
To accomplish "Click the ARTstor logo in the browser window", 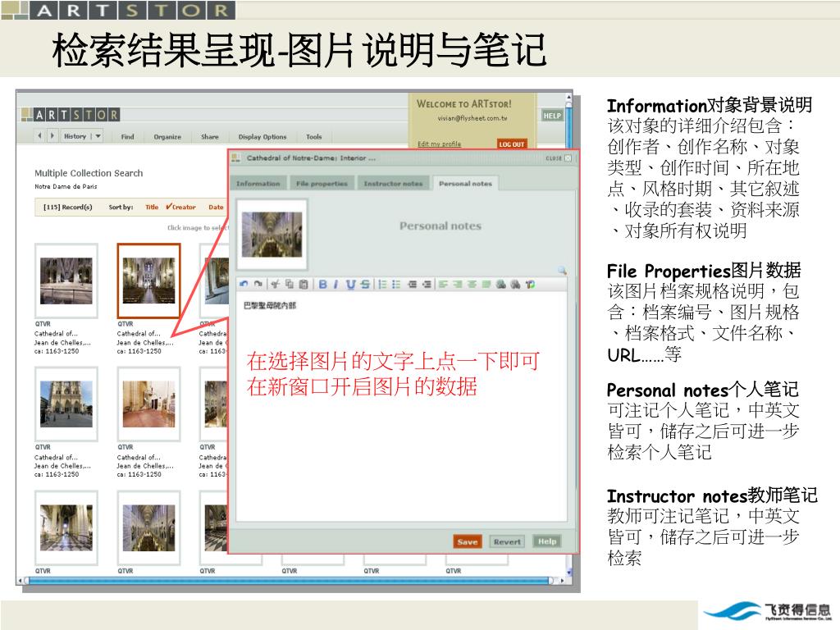I will pyautogui.click(x=71, y=114).
